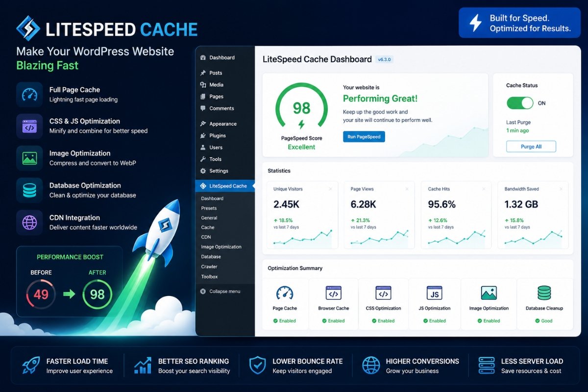Click the chart icon beside Better SEO Ranking
The width and height of the screenshot is (588, 392).
pos(143,366)
